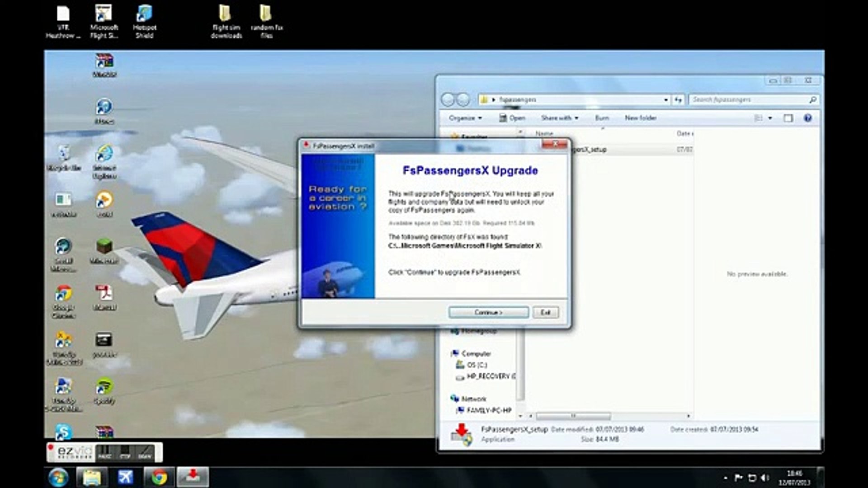Pause the Ezvid recorder

point(104,452)
